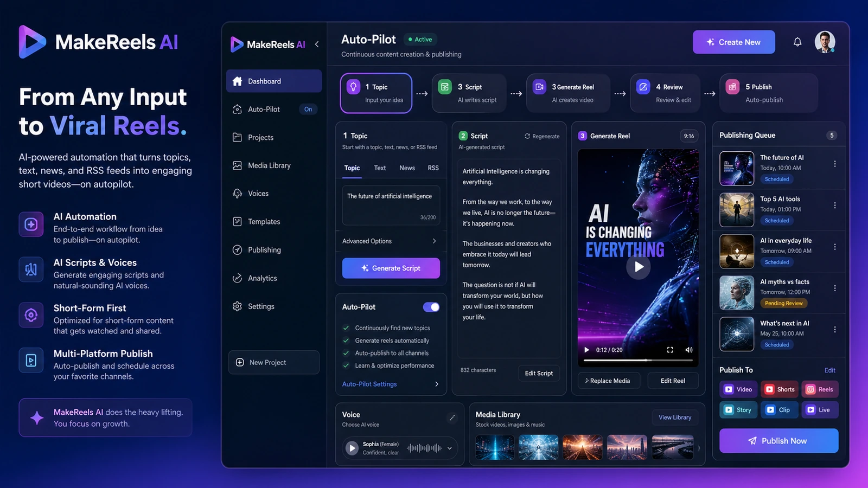Click the Templates sidebar icon
868x488 pixels.
237,221
